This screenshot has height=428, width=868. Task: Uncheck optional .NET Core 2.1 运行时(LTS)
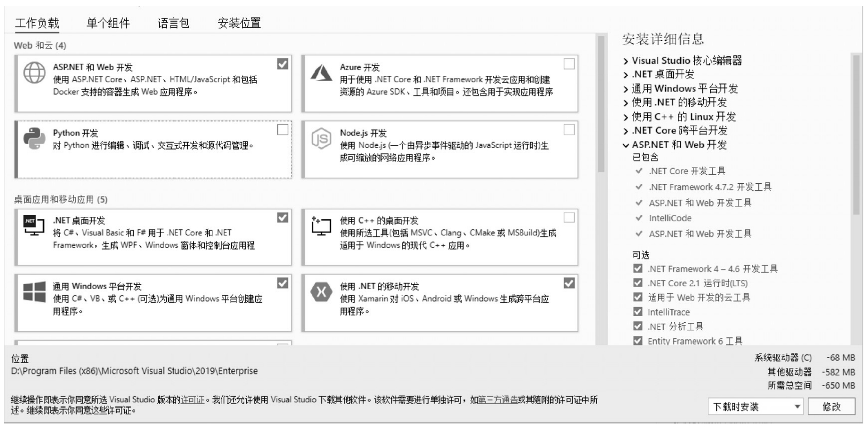pyautogui.click(x=638, y=283)
